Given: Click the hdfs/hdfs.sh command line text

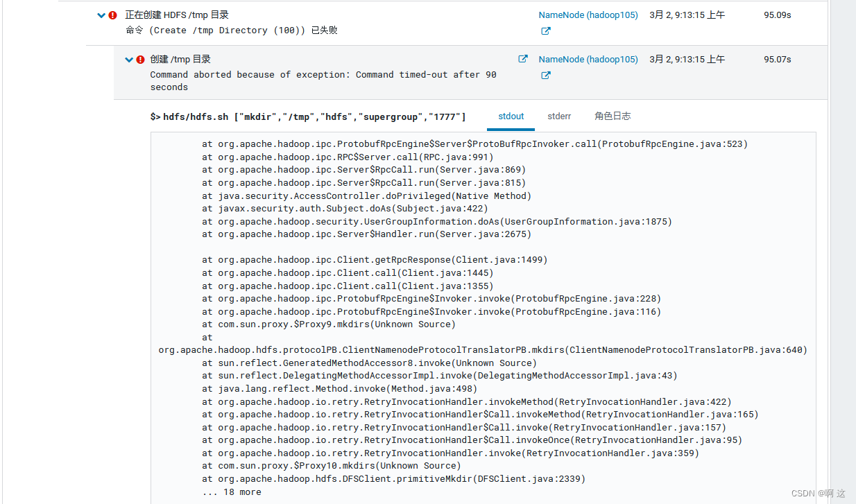Looking at the screenshot, I should 314,117.
